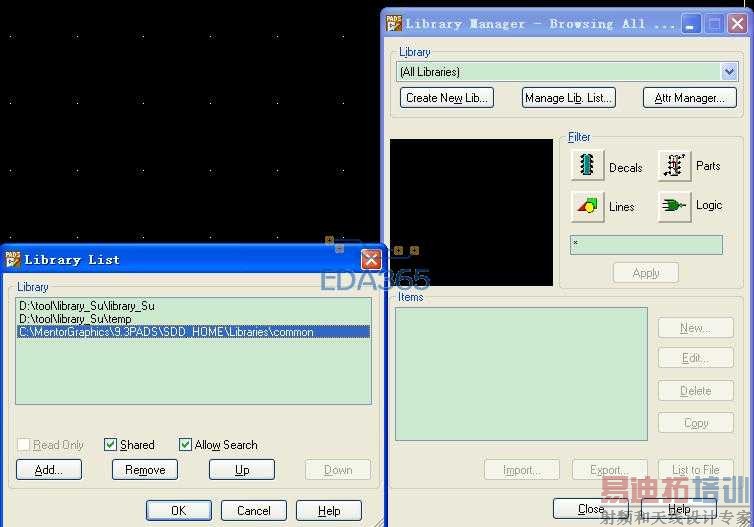Open the All Libraries dropdown
The height and width of the screenshot is (527, 754).
729,72
